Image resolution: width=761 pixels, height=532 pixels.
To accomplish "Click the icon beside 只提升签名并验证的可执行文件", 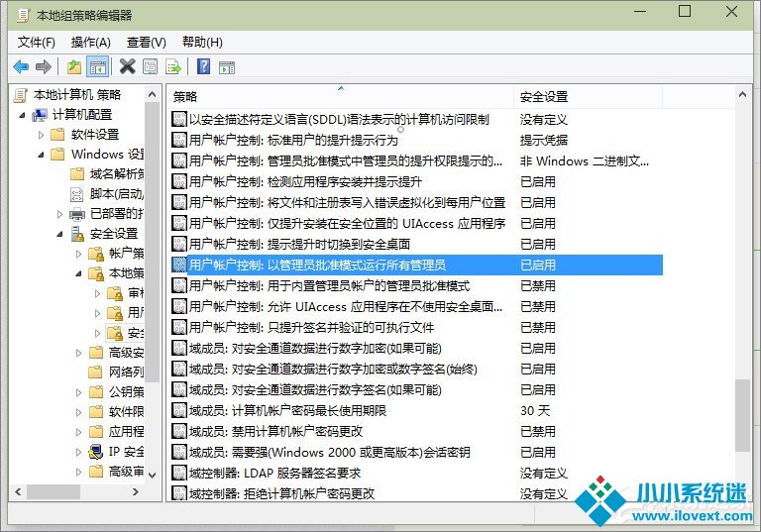I will [x=179, y=328].
